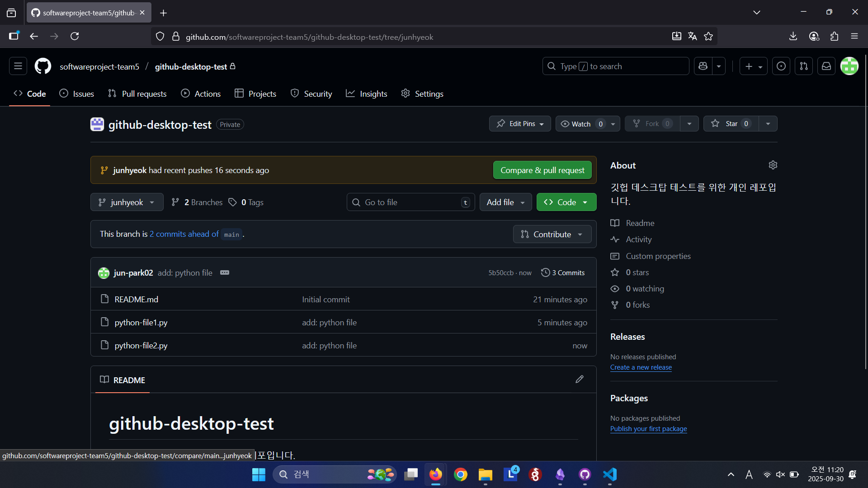
Task: Focus the Go to file field
Action: tap(410, 202)
